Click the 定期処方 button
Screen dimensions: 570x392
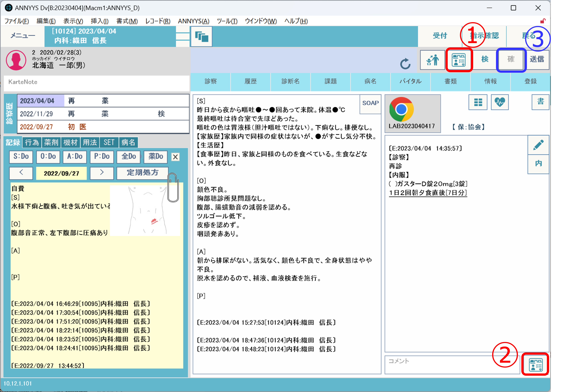(x=142, y=173)
